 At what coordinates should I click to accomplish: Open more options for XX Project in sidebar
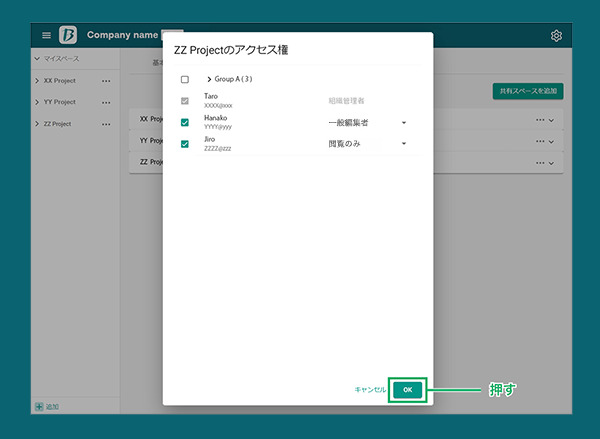pyautogui.click(x=106, y=80)
